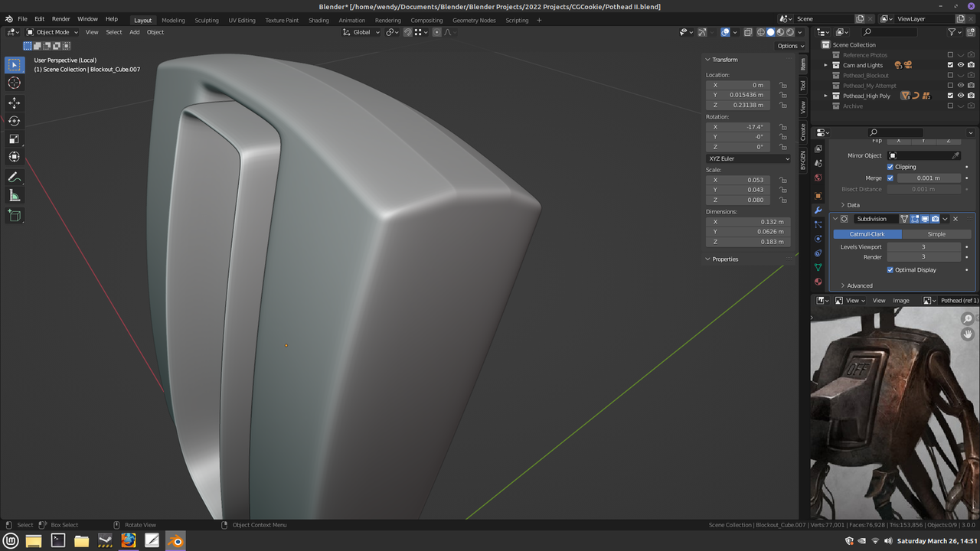The height and width of the screenshot is (551, 980).
Task: Toggle X-Ray view in viewport header
Action: pos(748,32)
